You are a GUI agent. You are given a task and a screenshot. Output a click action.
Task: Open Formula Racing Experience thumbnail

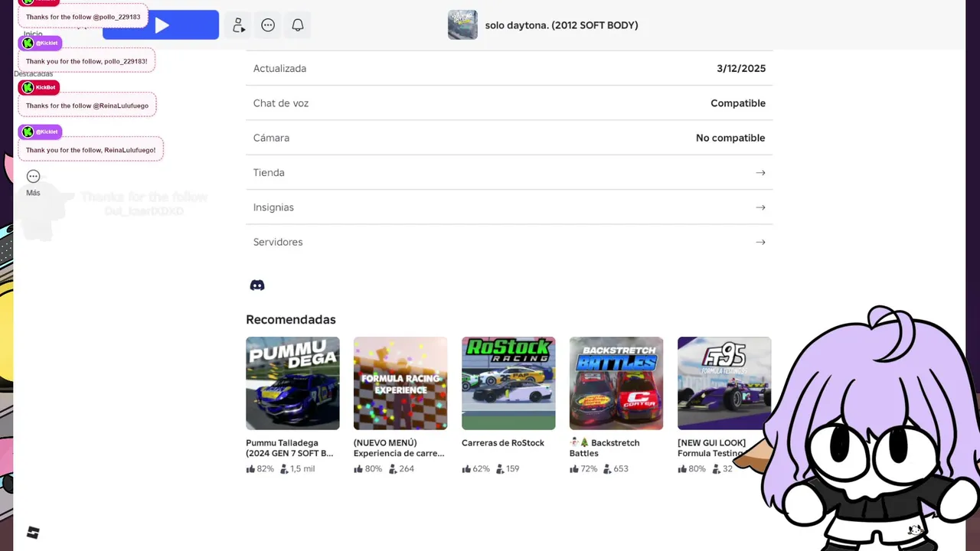pyautogui.click(x=400, y=383)
